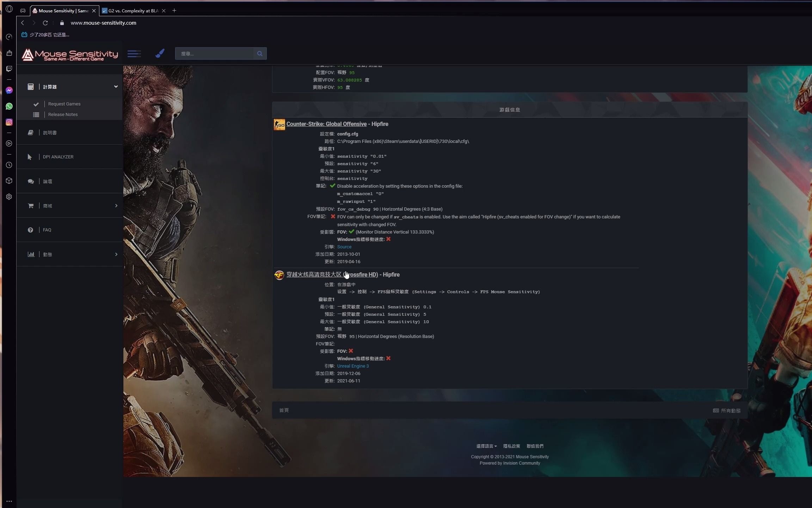Open Instagram from the sidebar
The width and height of the screenshot is (812, 508).
point(9,122)
